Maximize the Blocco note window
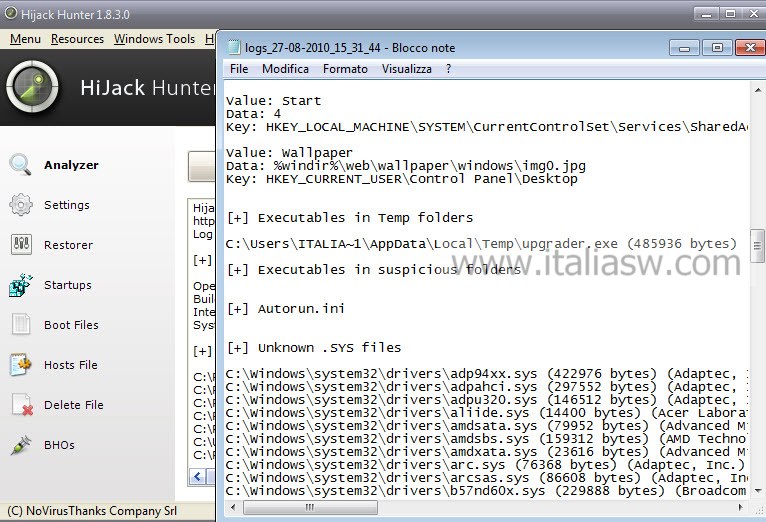766x522 pixels. [x=717, y=48]
